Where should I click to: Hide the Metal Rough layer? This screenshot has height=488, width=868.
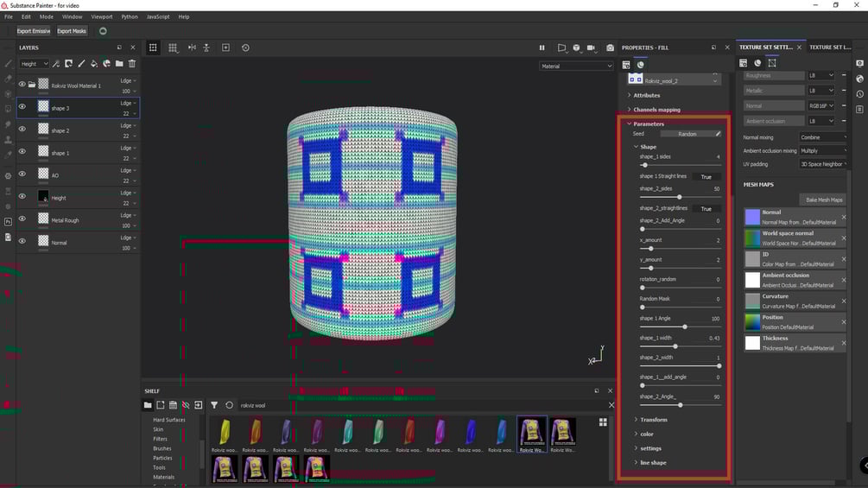click(22, 219)
